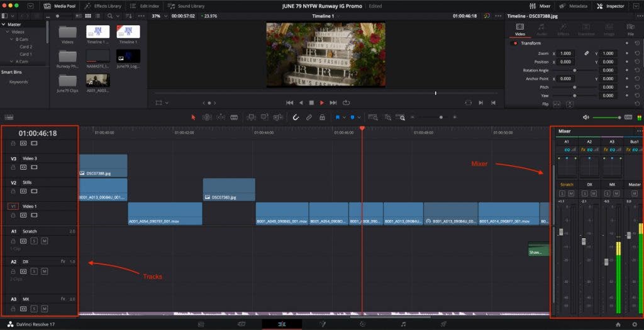Toggle Linked Selection chain icon

(309, 118)
